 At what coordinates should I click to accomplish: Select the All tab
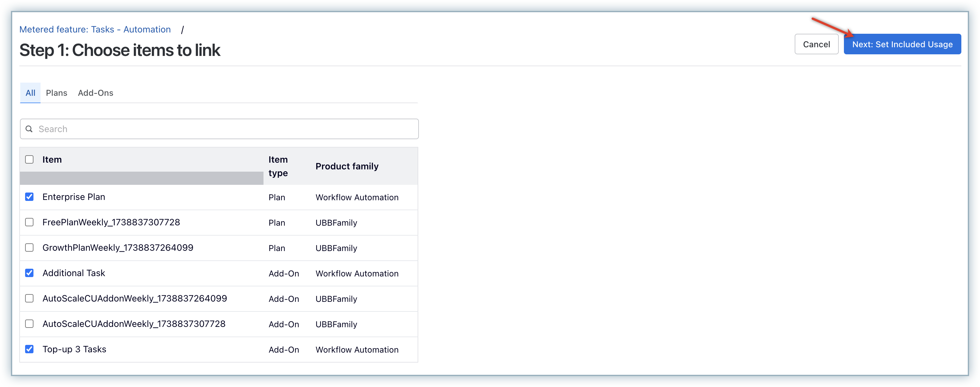tap(31, 93)
